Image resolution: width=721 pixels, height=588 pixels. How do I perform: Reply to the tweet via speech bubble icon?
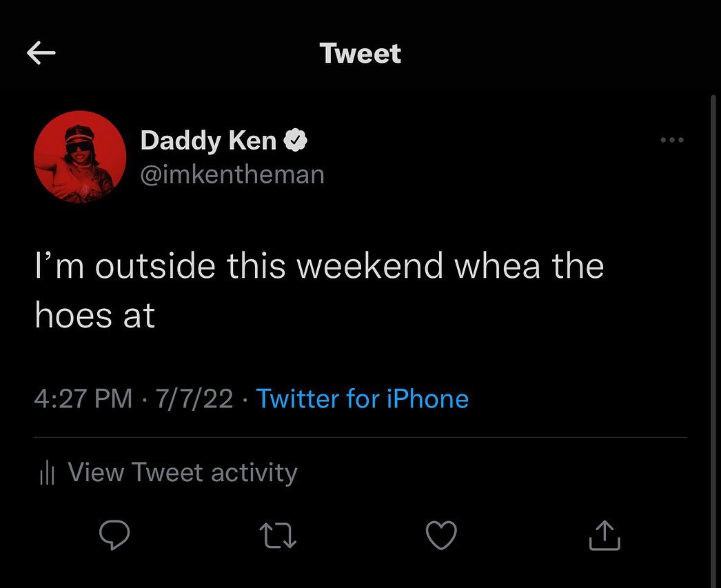115,536
